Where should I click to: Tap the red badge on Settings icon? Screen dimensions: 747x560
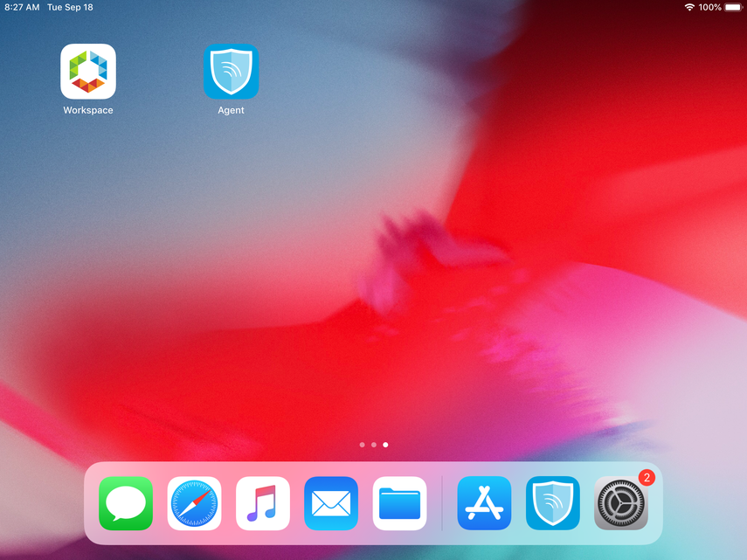click(x=647, y=478)
